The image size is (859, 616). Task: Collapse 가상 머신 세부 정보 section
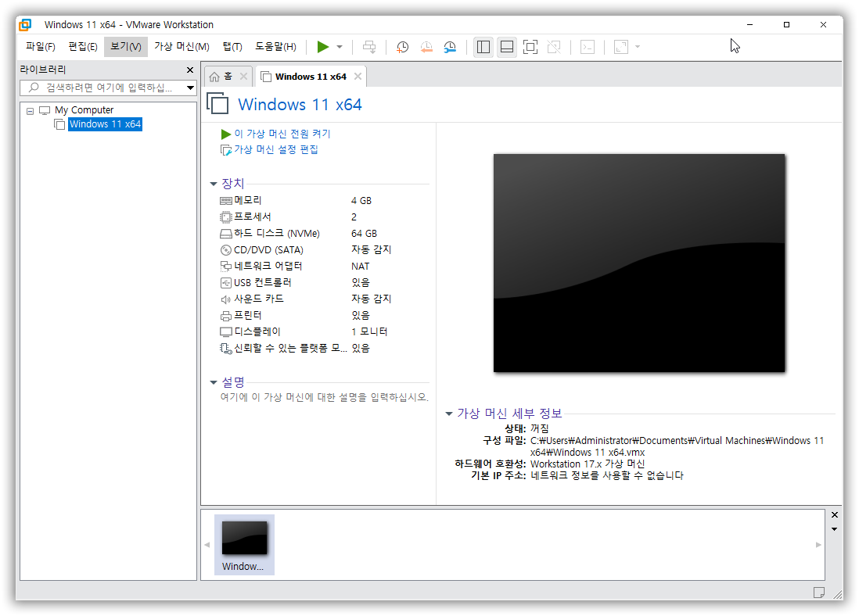[x=449, y=414]
